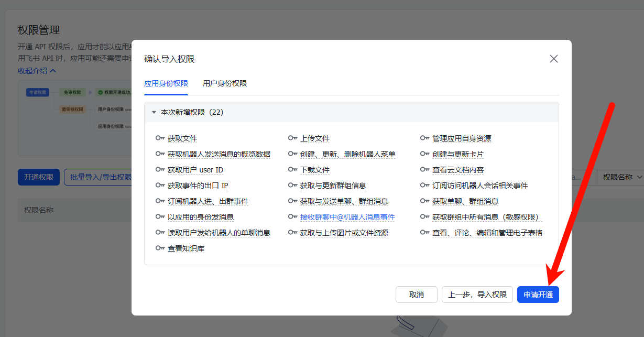
Task: Select the 应用身份权限 tab
Action: (166, 83)
